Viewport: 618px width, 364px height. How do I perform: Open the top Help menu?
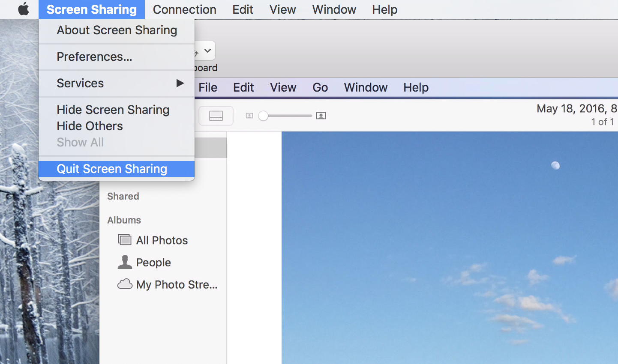tap(384, 9)
